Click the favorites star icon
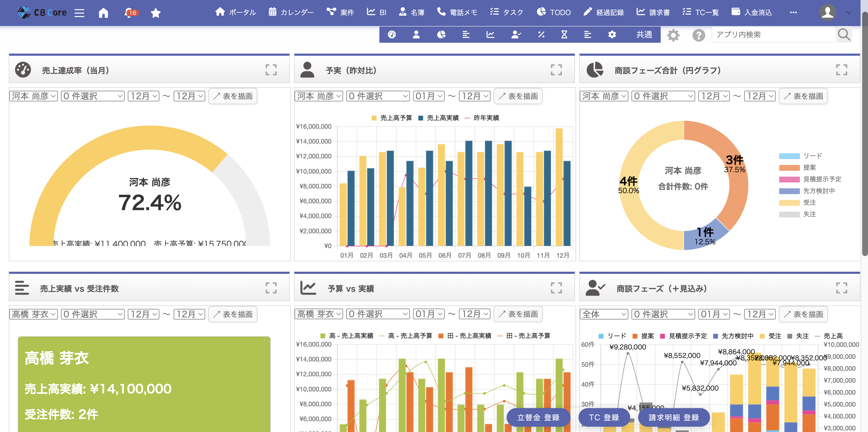The height and width of the screenshot is (432, 868). click(155, 13)
